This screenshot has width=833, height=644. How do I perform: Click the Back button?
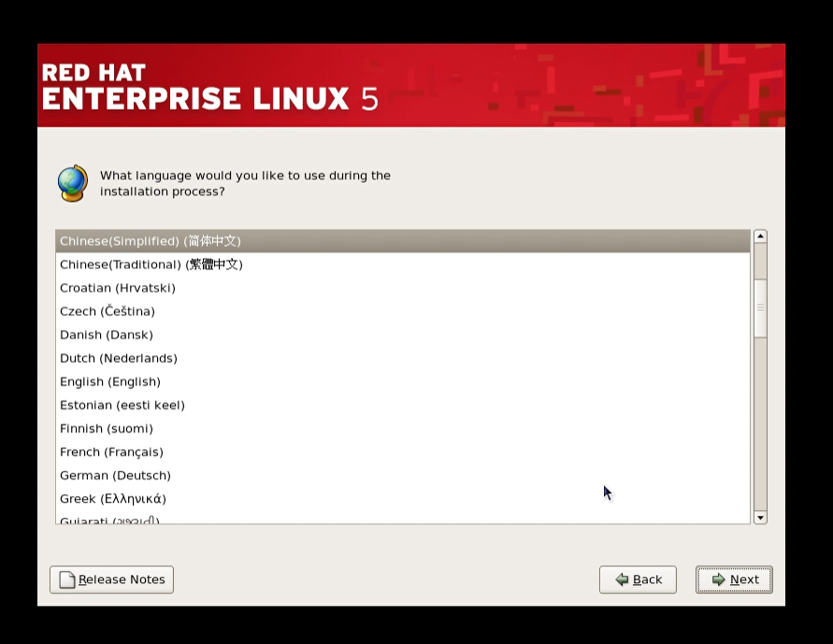(x=638, y=580)
